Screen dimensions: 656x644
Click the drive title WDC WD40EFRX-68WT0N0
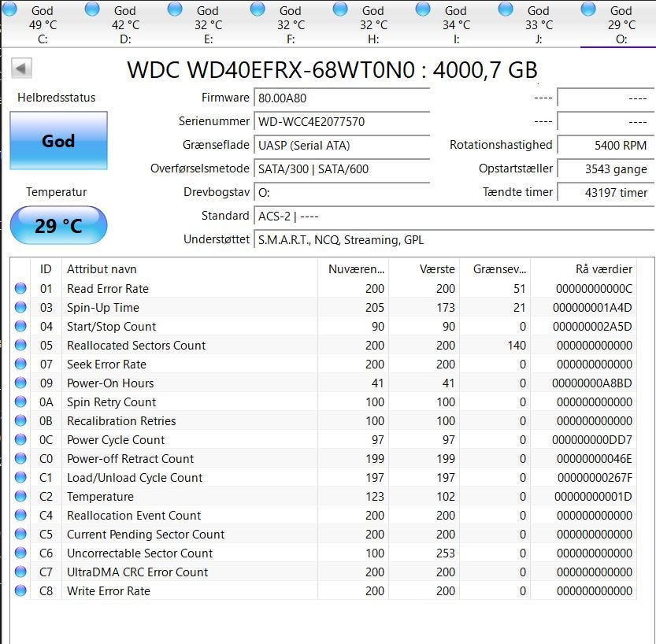pos(271,69)
